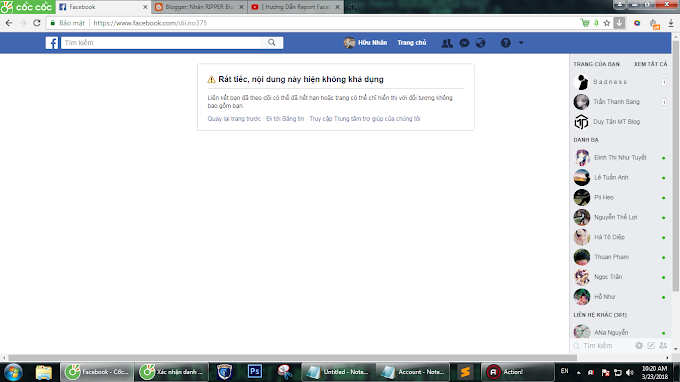The height and width of the screenshot is (382, 680).
Task: Click the download arrow button in address bar
Action: pos(619,23)
